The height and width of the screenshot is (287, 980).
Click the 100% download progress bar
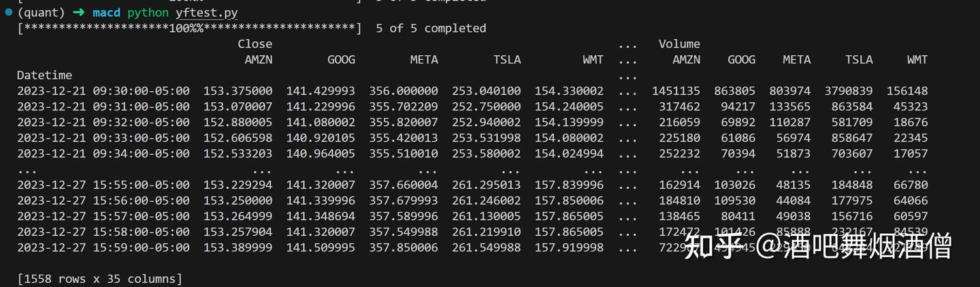tap(189, 29)
